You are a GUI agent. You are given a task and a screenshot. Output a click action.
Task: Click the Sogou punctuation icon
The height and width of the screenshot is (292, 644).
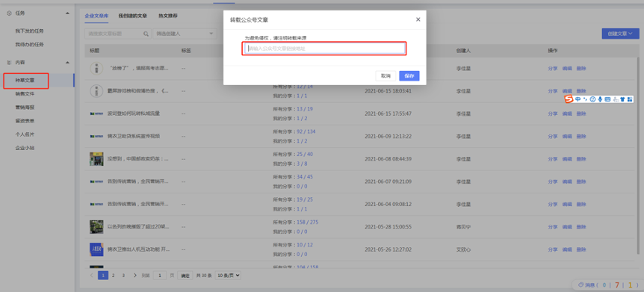click(585, 99)
